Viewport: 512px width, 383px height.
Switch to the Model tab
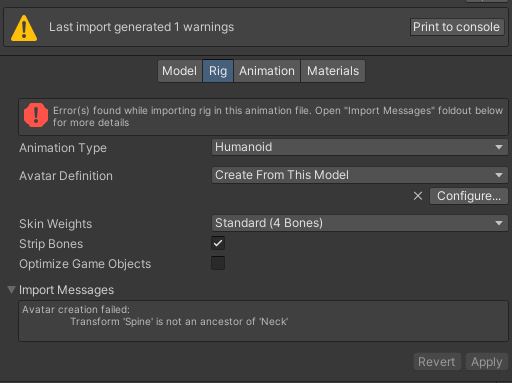click(180, 71)
